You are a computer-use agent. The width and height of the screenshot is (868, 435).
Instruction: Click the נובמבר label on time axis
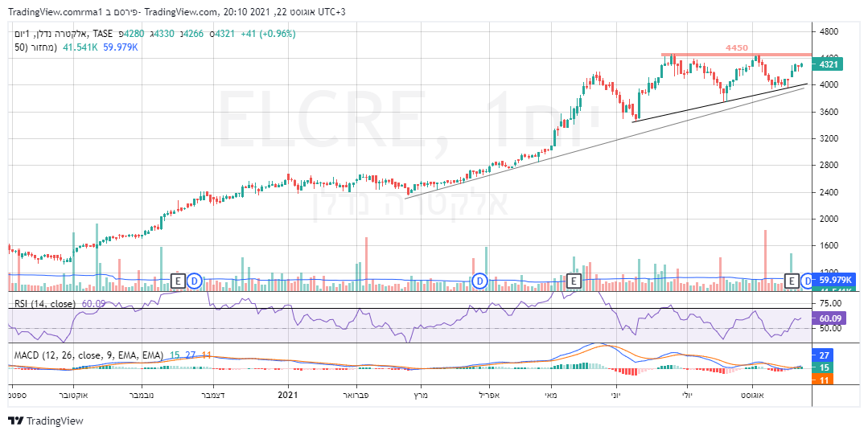[x=142, y=395]
